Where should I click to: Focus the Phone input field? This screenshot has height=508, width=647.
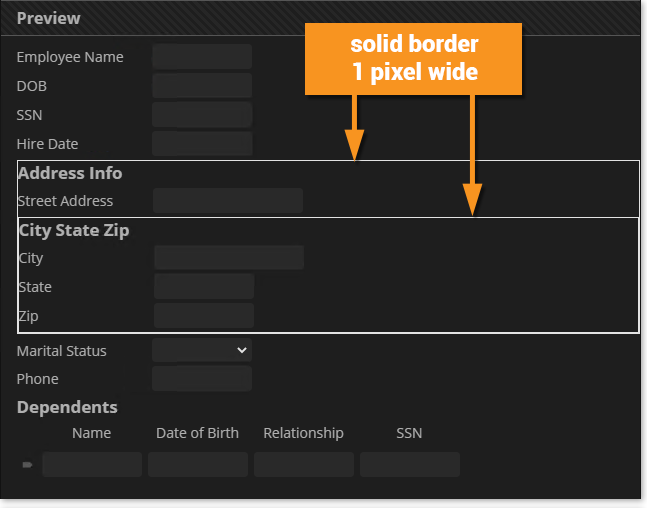pyautogui.click(x=202, y=379)
